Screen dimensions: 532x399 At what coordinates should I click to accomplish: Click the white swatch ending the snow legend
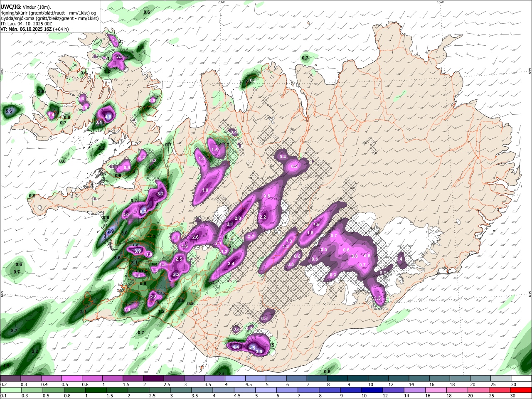point(521,379)
